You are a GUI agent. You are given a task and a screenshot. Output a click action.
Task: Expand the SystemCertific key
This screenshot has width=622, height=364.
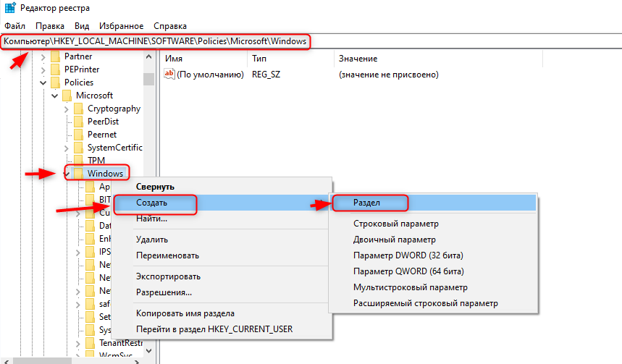[66, 148]
